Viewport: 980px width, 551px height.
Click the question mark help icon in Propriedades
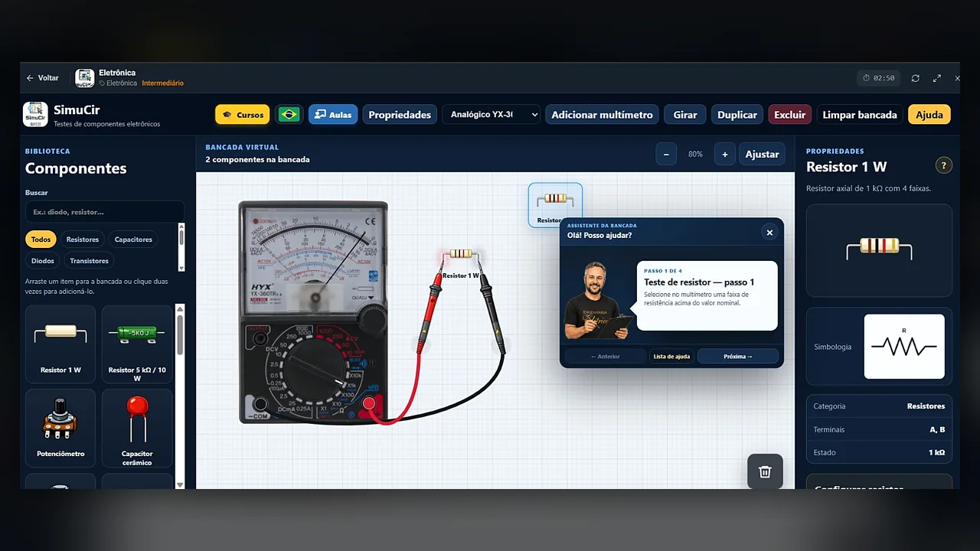944,165
